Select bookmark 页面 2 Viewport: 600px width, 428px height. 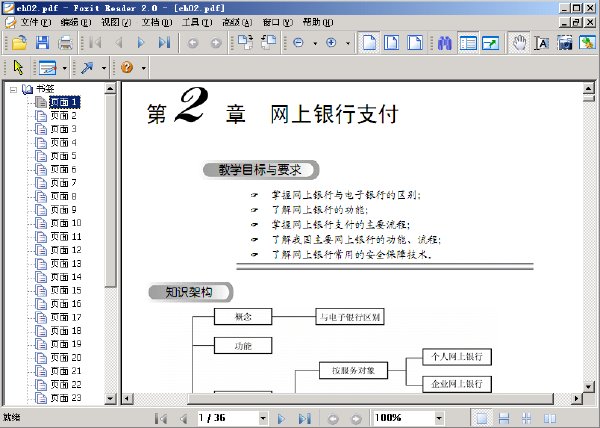tap(64, 116)
